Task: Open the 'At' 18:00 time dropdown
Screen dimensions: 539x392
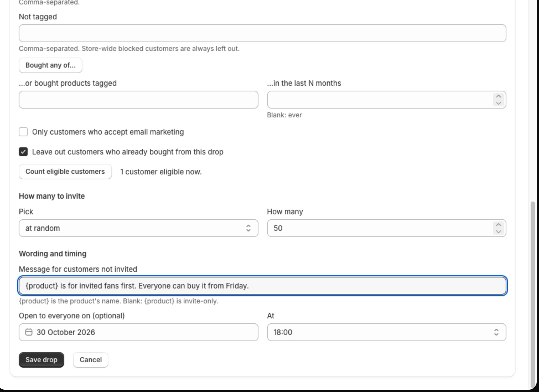Action: tap(387, 332)
